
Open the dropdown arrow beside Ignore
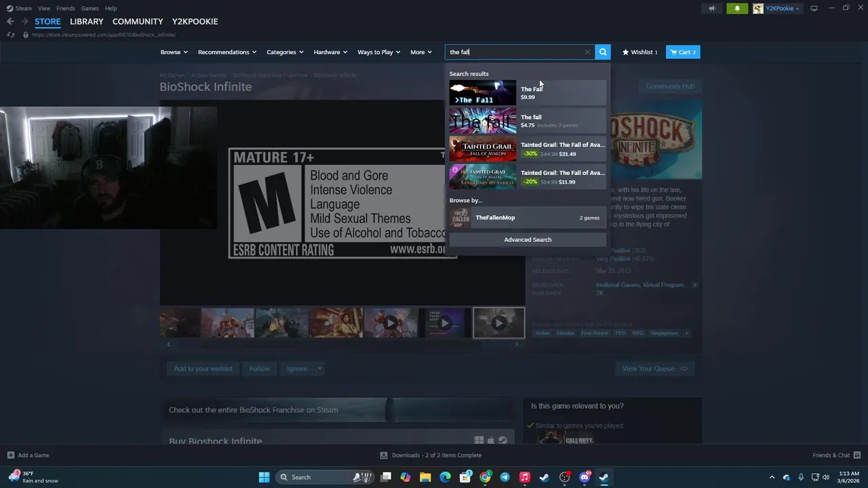point(319,369)
